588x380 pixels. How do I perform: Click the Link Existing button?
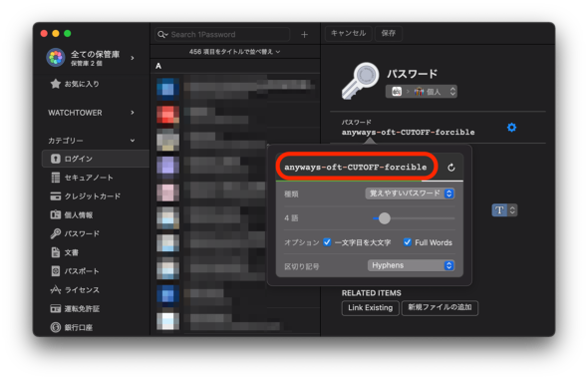pos(370,308)
